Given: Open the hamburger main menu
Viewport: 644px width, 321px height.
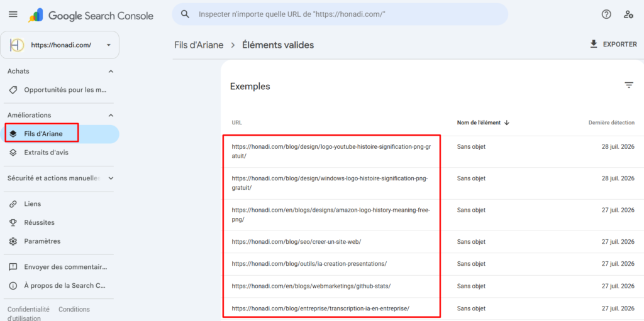Looking at the screenshot, I should pos(13,14).
